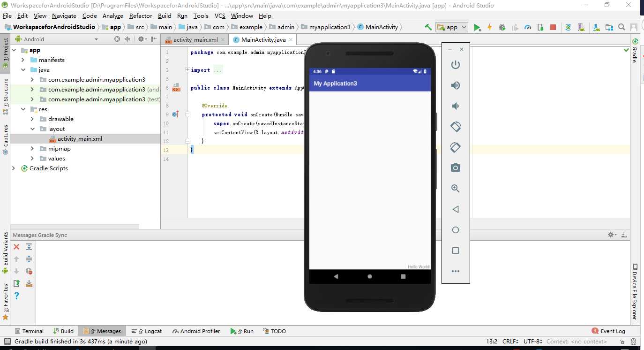Toggle the Captures tool window sidebar tab
644x350 pixels.
point(5,139)
